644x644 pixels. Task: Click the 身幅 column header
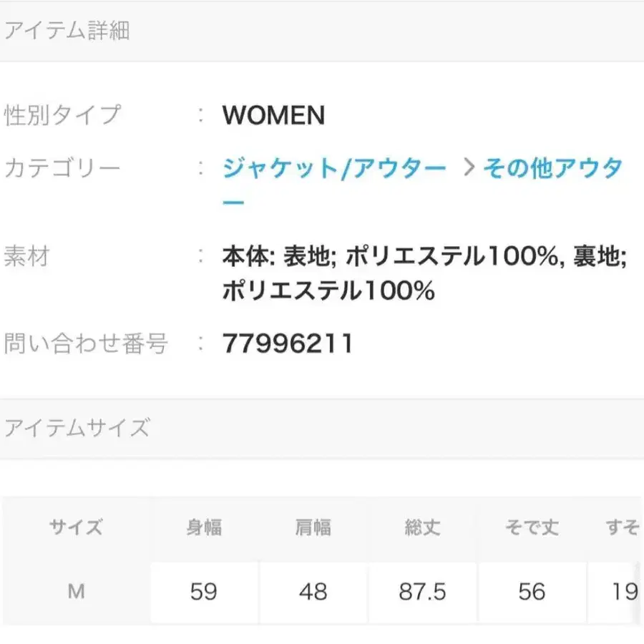[204, 528]
